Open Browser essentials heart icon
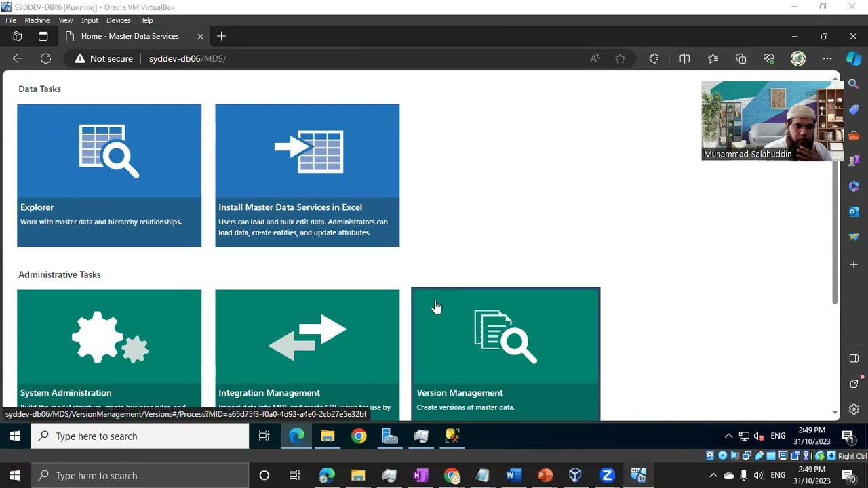 tap(768, 58)
